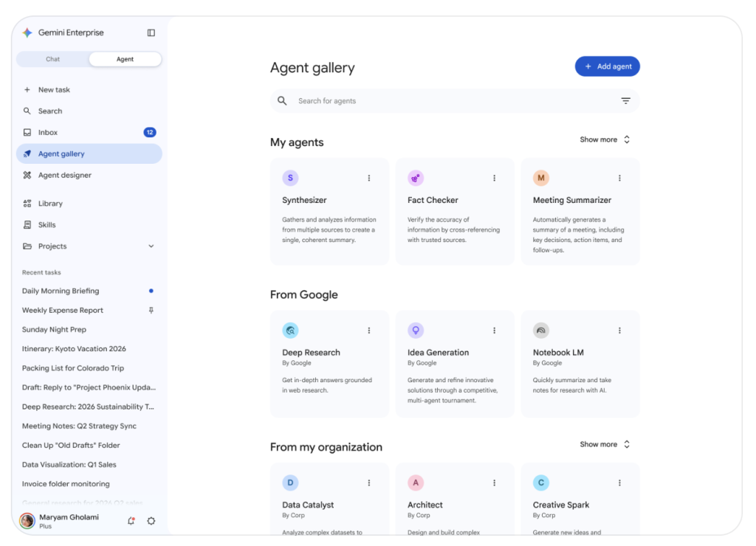Open the Project Phoenix reply draft task

[89, 387]
